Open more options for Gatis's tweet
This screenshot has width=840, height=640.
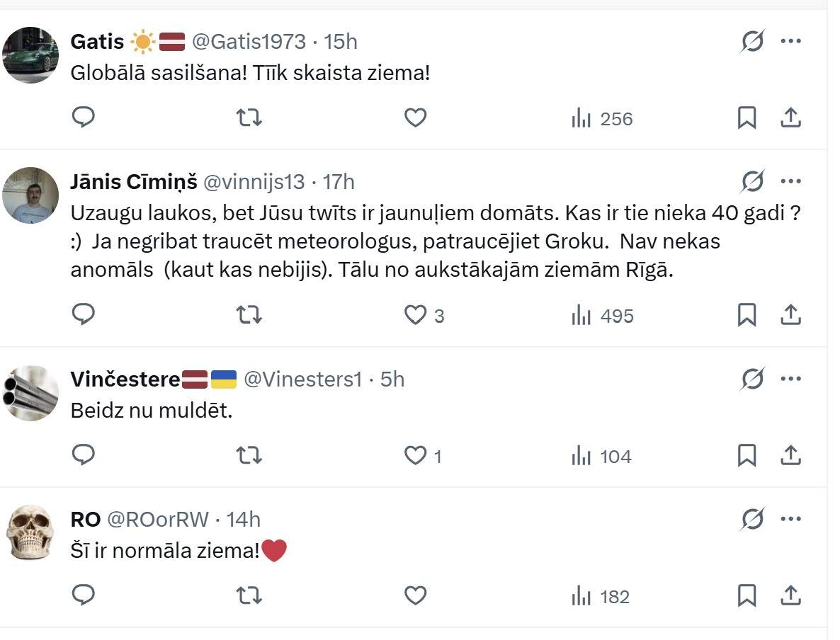coord(790,42)
